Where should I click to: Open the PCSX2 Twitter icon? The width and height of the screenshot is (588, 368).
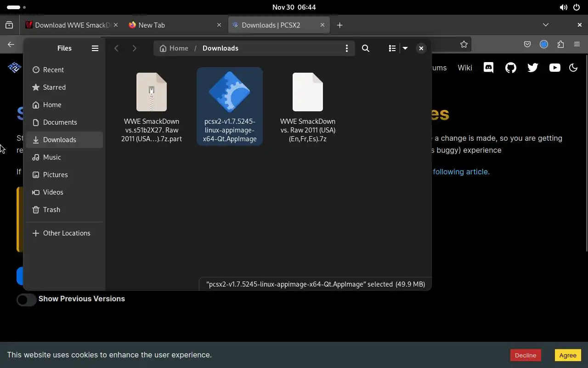pyautogui.click(x=533, y=68)
